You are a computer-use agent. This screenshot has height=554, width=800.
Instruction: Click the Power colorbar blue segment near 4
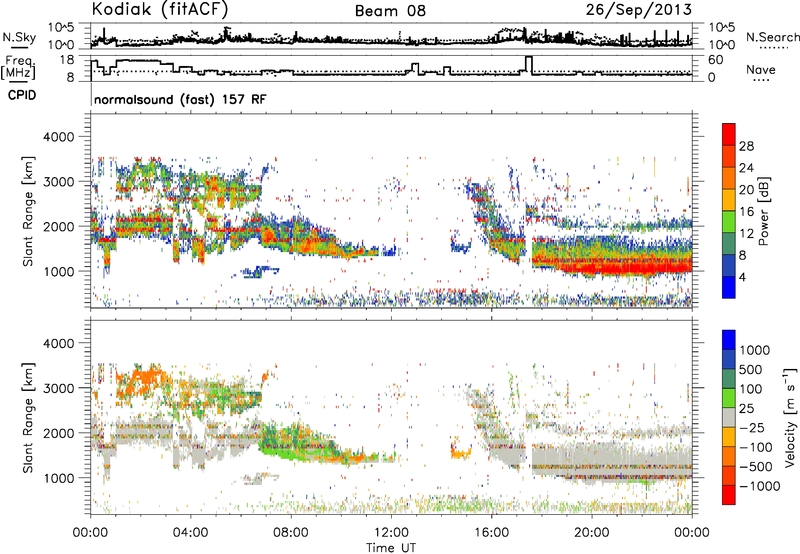pyautogui.click(x=729, y=287)
